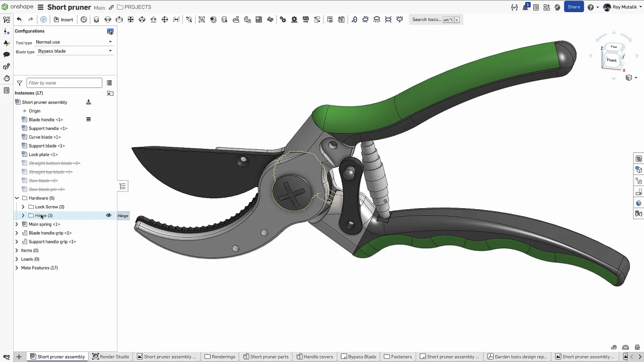
Task: Click the undo arrow in the toolbar
Action: [19, 20]
